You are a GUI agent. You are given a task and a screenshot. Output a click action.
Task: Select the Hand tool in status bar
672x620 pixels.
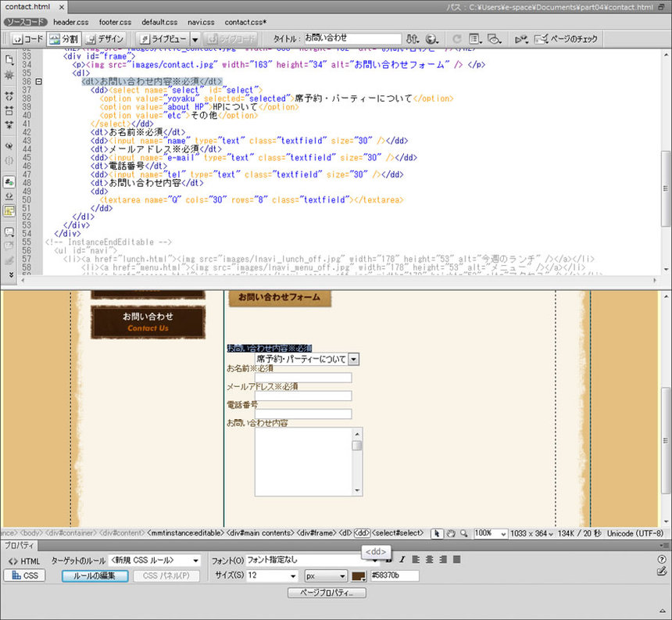click(x=451, y=533)
